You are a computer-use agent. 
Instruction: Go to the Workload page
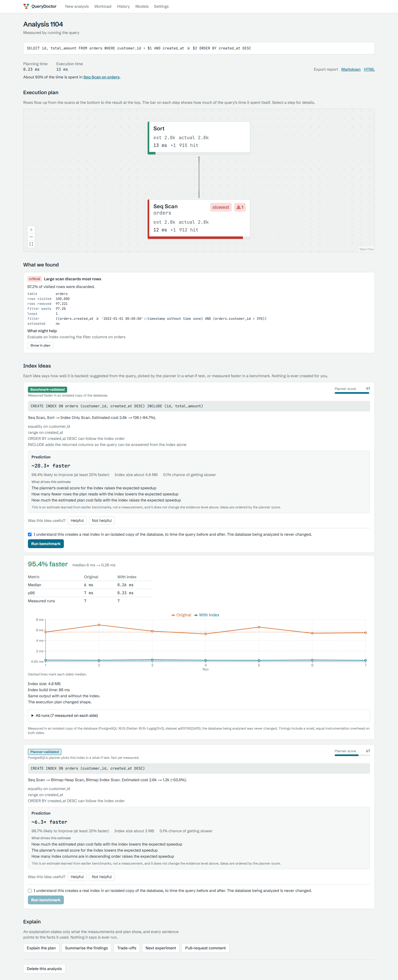click(103, 6)
